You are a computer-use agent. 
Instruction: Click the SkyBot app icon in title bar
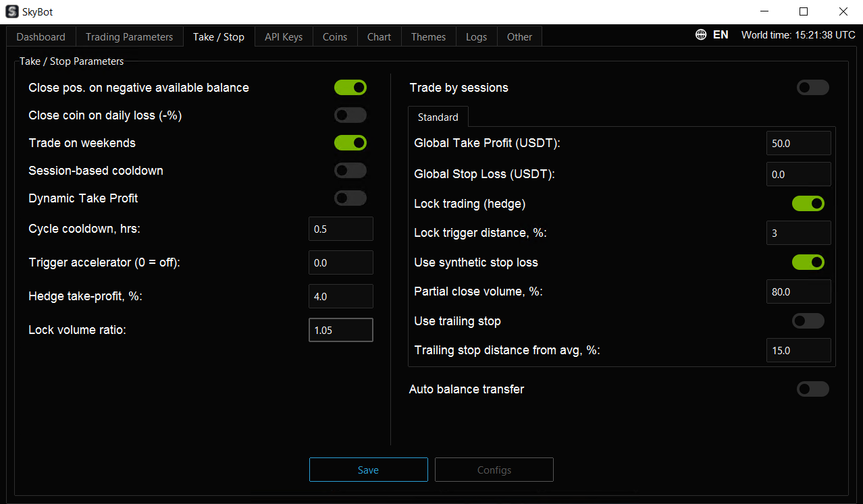(x=11, y=11)
